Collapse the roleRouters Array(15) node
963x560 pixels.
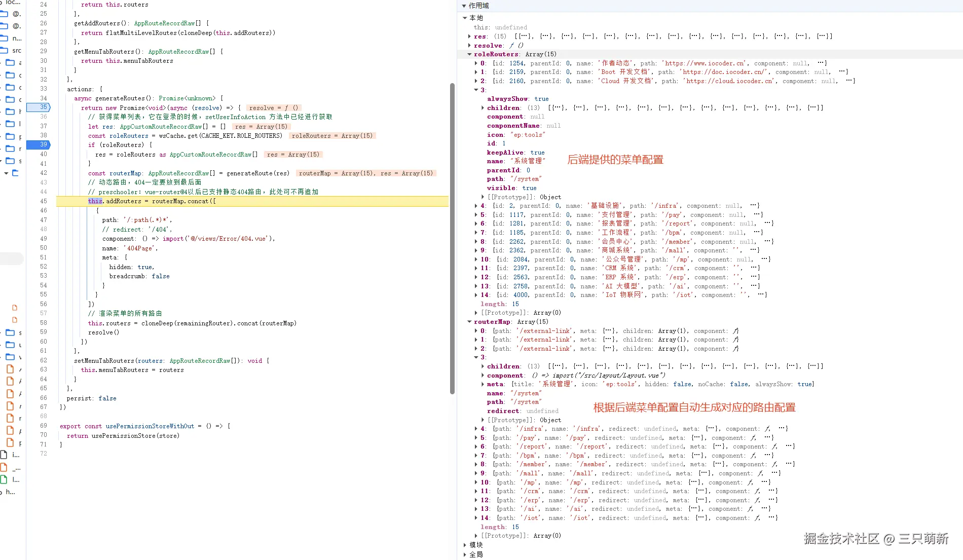tap(469, 54)
